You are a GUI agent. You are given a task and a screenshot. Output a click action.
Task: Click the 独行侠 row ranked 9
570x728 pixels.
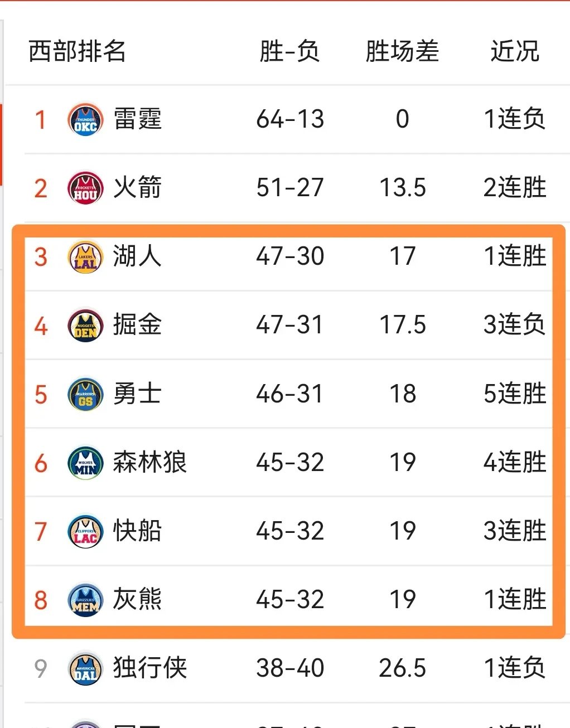[279, 668]
